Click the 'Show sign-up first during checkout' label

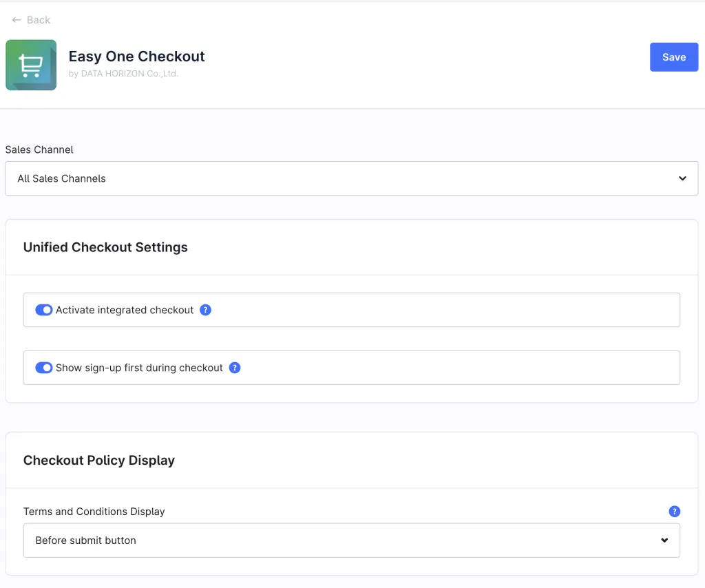[x=139, y=368]
